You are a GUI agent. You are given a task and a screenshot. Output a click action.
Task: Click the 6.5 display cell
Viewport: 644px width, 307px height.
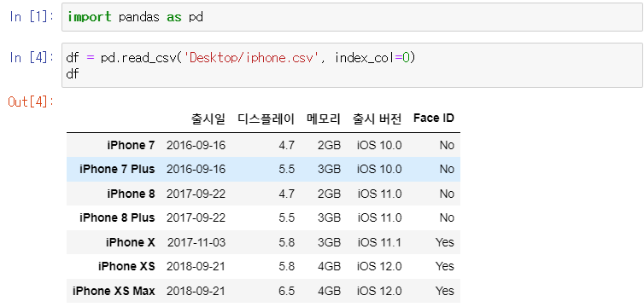287,291
